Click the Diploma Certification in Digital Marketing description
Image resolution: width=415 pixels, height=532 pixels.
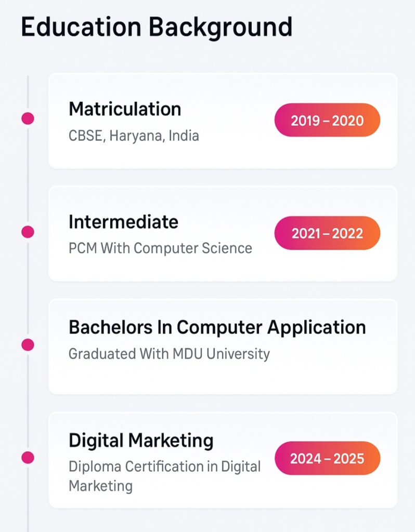tap(164, 476)
